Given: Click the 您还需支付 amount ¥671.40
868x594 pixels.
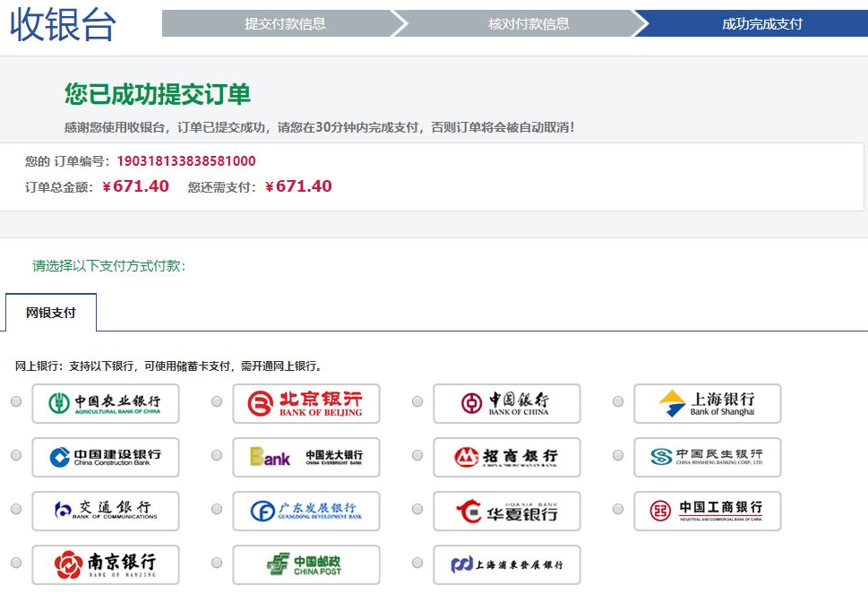Looking at the screenshot, I should tap(299, 186).
